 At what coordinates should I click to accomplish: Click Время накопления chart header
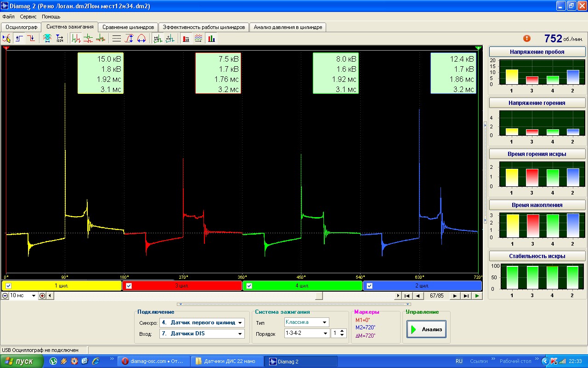click(x=537, y=205)
